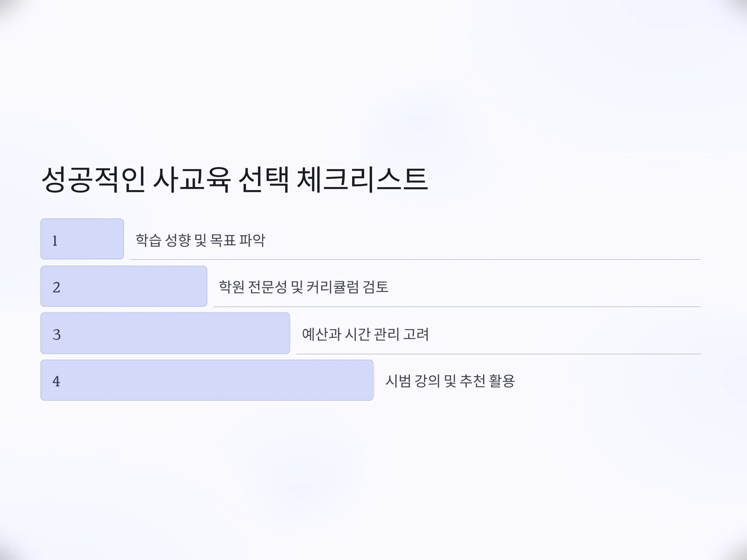The image size is (747, 560).
Task: Click the divider line under step one text
Action: [x=415, y=259]
